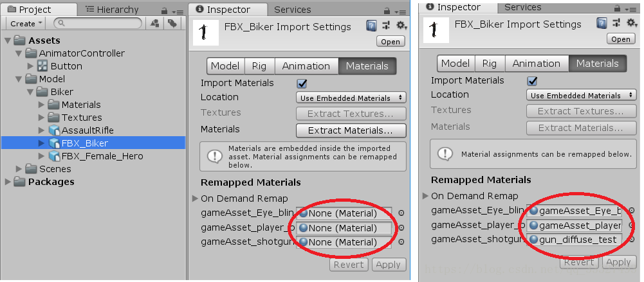Expand On Demand Remap in right Inspector
This screenshot has height=282, width=644.
pyautogui.click(x=426, y=196)
